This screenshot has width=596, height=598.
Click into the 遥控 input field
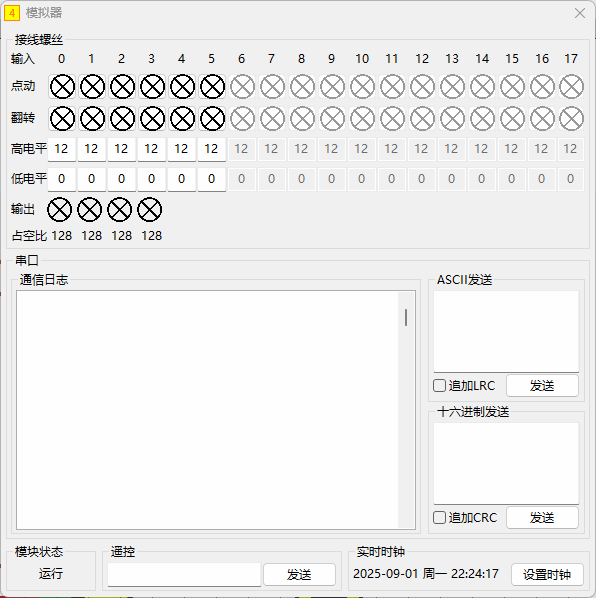point(184,574)
